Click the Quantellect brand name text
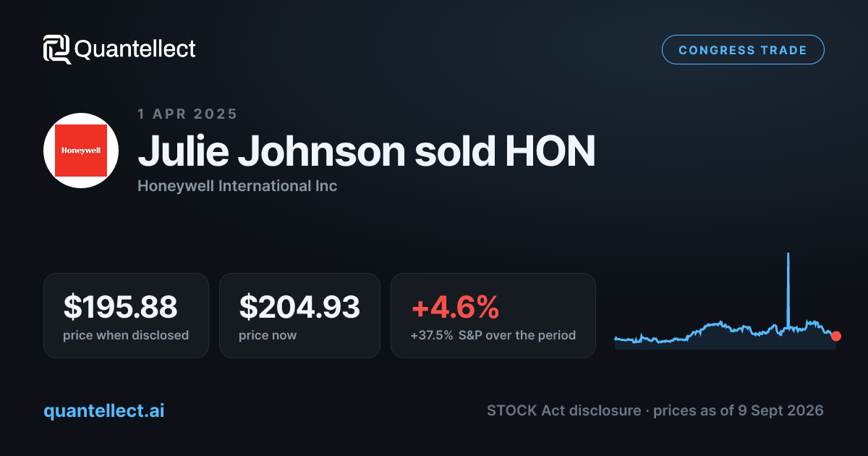Image resolution: width=868 pixels, height=456 pixels. [135, 49]
